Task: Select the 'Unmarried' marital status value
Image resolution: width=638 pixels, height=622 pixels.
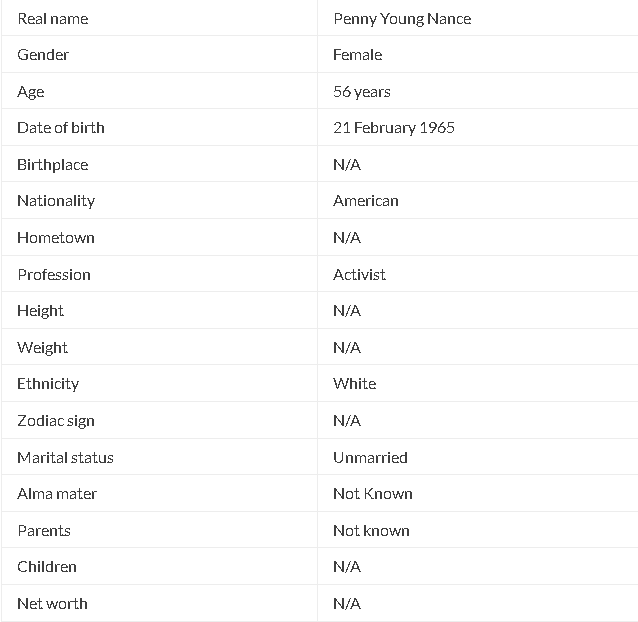Action: point(370,458)
